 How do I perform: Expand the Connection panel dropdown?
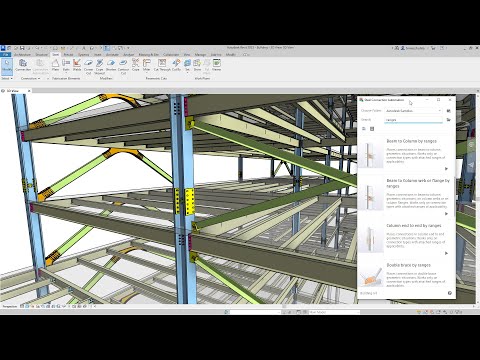[x=30, y=78]
